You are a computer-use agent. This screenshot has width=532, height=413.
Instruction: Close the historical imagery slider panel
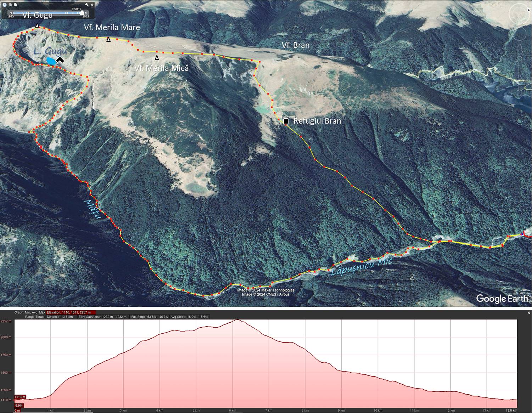(x=92, y=5)
